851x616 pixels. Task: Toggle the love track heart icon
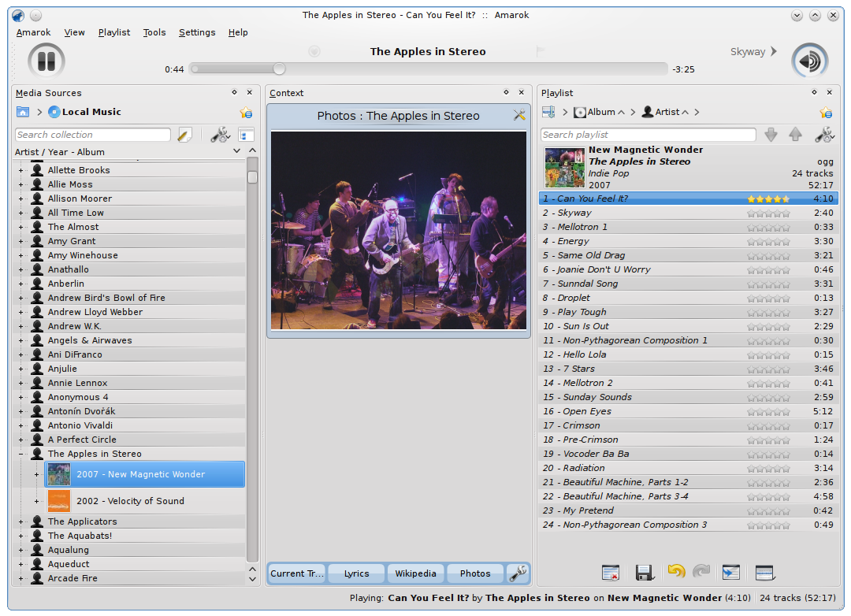pos(314,51)
